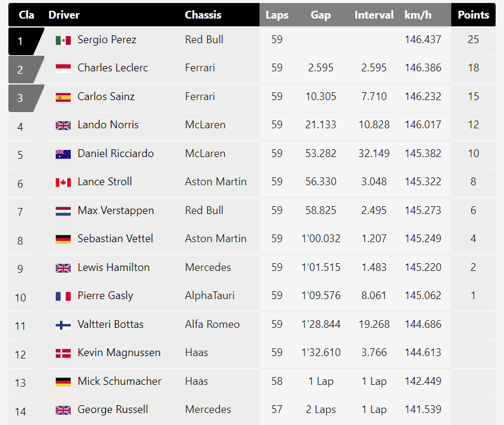Click the Canadian flag beside Lance Stroll
Viewport: 504px width, 425px height.
63,182
